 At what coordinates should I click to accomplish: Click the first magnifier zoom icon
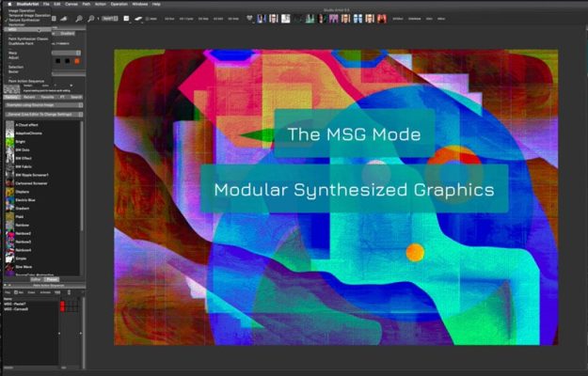coord(79,19)
